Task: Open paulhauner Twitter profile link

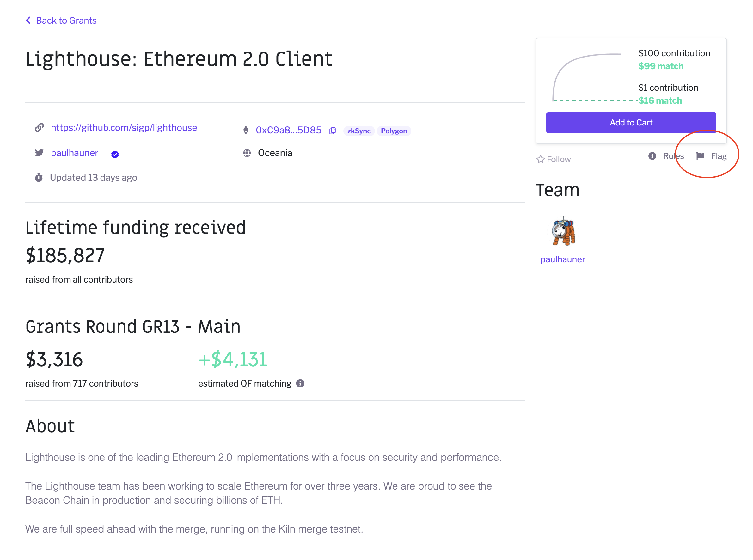Action: [x=74, y=153]
